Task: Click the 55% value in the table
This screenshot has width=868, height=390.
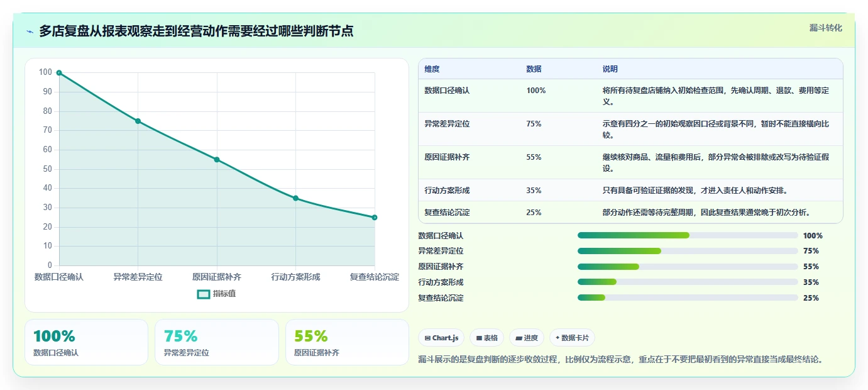Action: click(534, 157)
